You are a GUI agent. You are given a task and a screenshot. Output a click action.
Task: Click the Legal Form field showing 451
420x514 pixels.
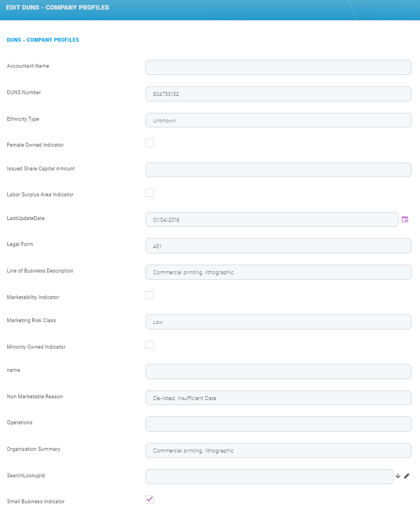point(278,245)
